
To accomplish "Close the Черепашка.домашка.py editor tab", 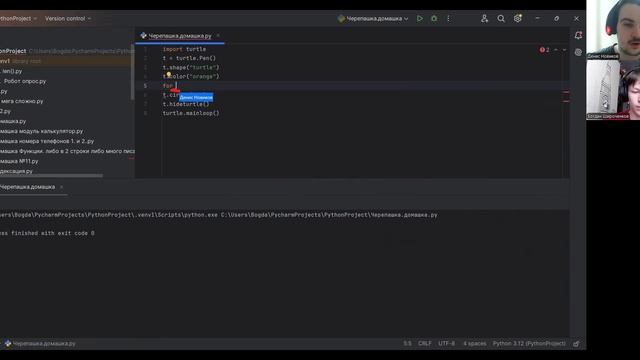I will tap(218, 36).
